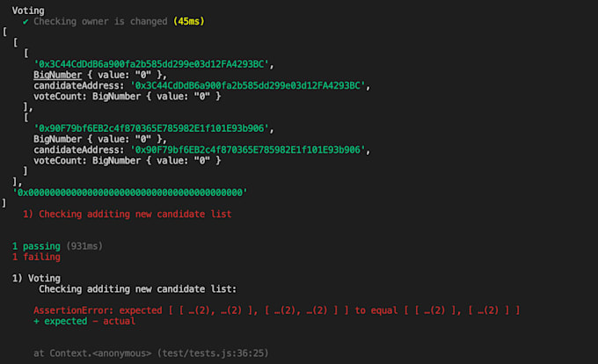The image size is (598, 364).
Task: Click the first address string 0x3C44CdDdB6a900
Action: pyautogui.click(x=151, y=64)
